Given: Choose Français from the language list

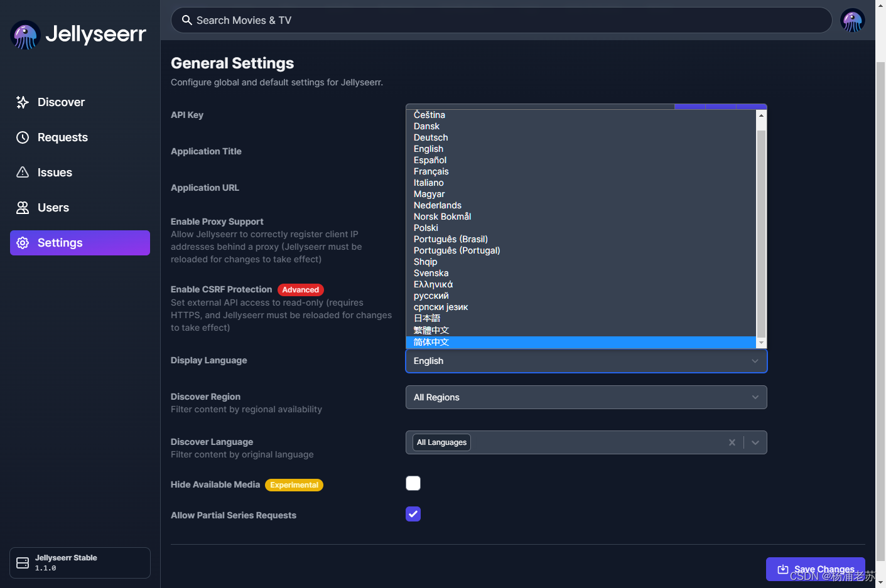Looking at the screenshot, I should coord(581,171).
